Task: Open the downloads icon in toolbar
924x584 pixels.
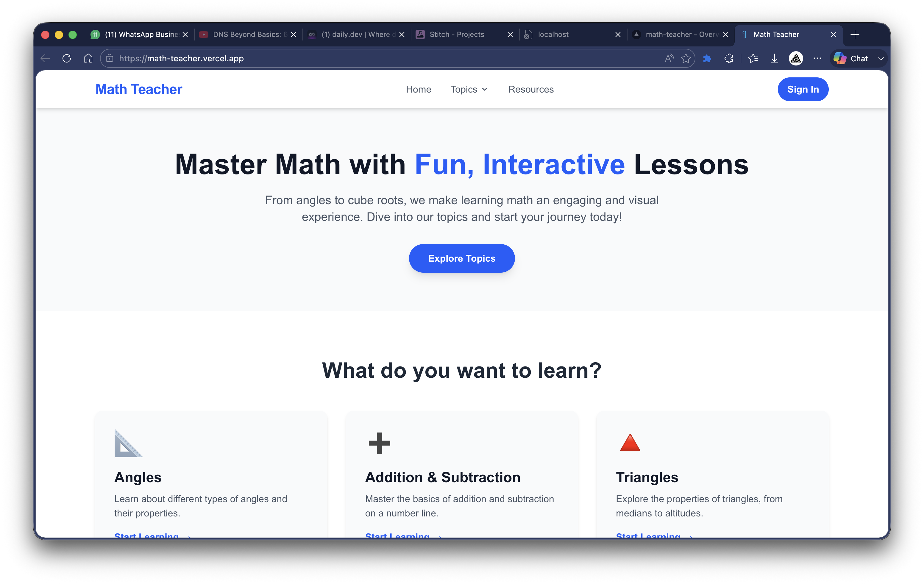Action: [x=774, y=58]
